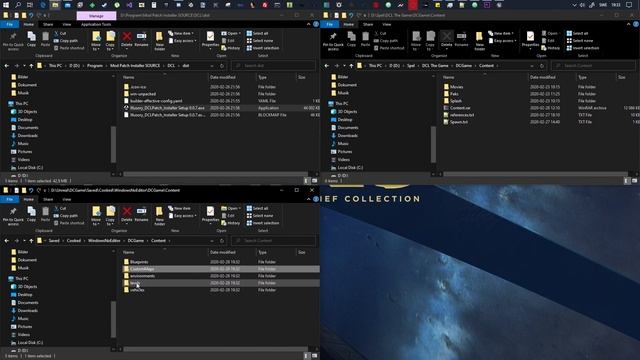This screenshot has width=640, height=360.
Task: Select Spawn.txt in Spel Content window
Action: (459, 122)
